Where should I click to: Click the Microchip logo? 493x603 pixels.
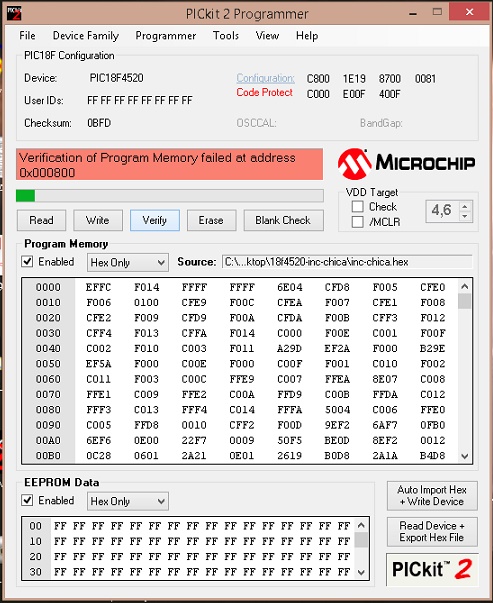(406, 164)
